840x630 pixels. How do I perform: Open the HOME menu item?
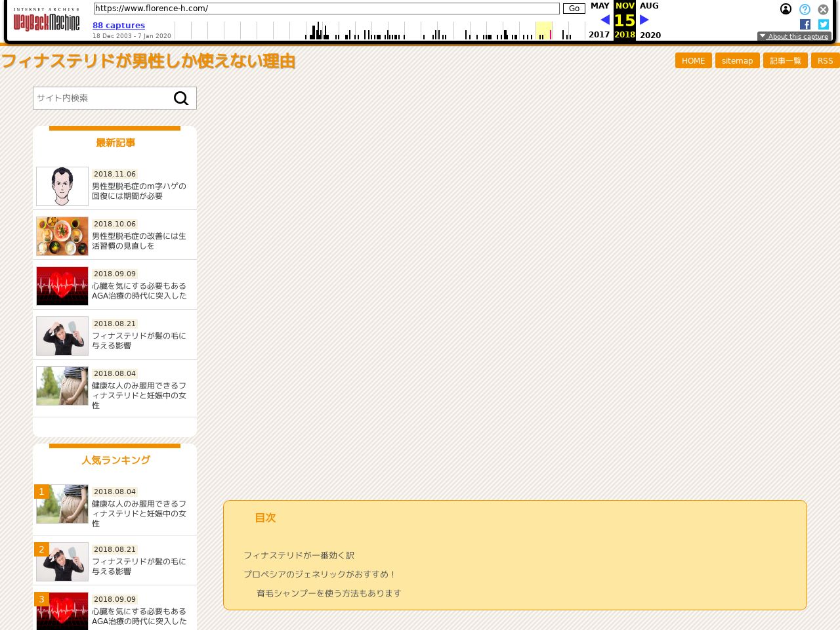[693, 60]
